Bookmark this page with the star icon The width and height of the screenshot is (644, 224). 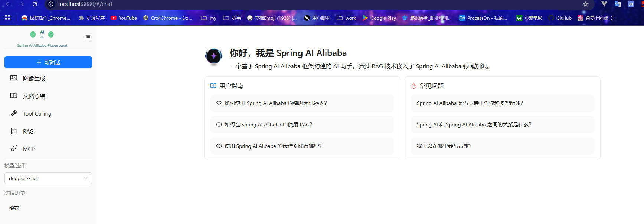pos(586,4)
